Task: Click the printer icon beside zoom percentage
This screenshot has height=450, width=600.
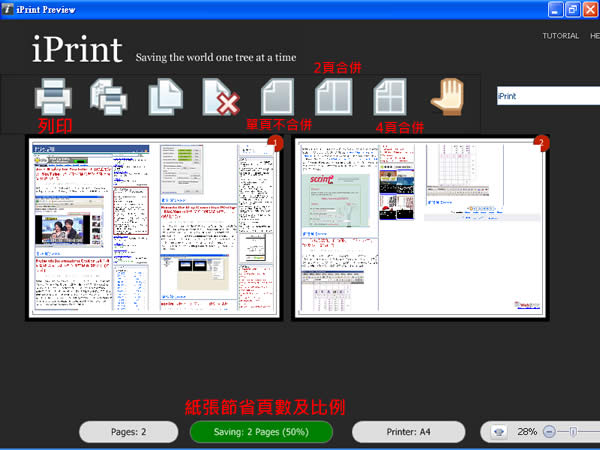Action: (x=499, y=431)
